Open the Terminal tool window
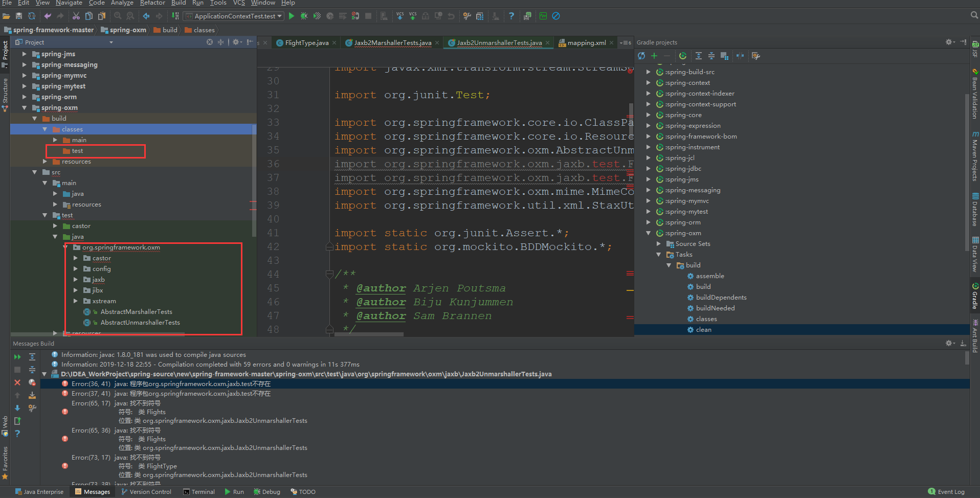The height and width of the screenshot is (498, 980). [x=199, y=492]
